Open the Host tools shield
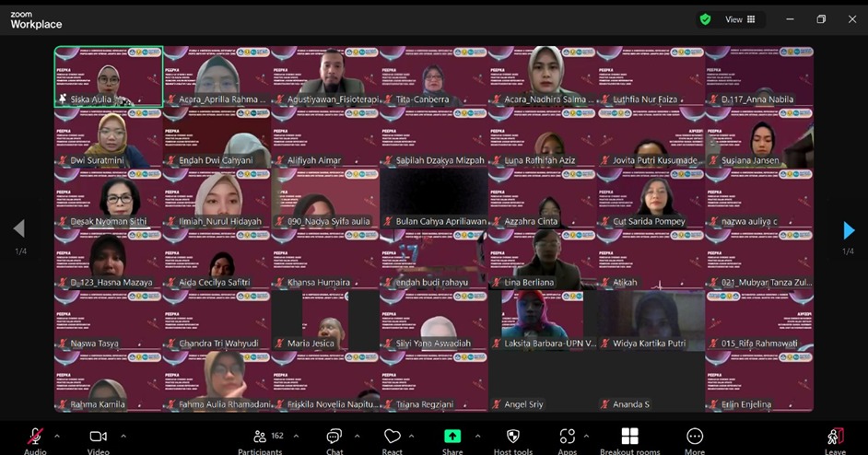The width and height of the screenshot is (868, 455). click(513, 437)
